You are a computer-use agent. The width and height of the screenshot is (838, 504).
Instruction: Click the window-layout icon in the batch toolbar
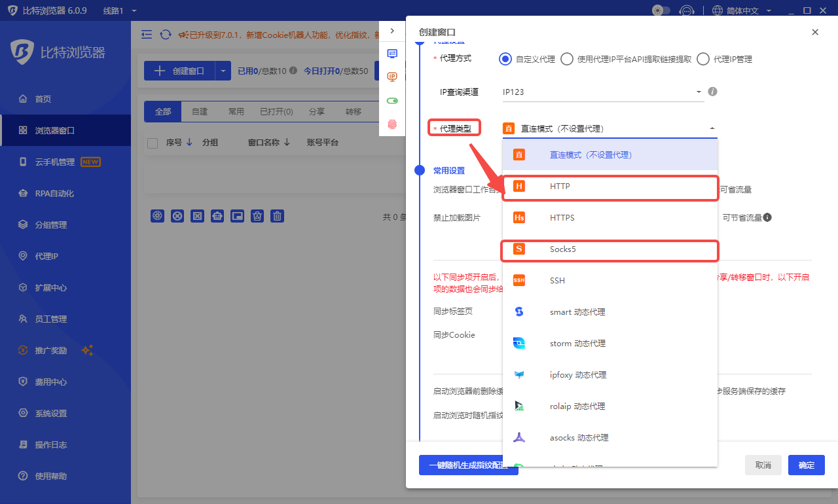pos(238,216)
